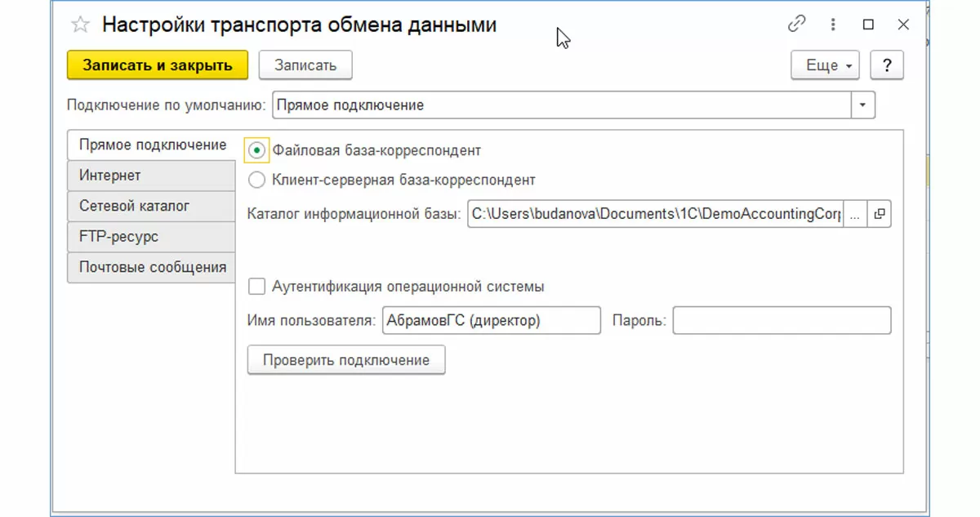Open the three-dot window menu icon
The width and height of the screenshot is (980, 517).
click(834, 25)
